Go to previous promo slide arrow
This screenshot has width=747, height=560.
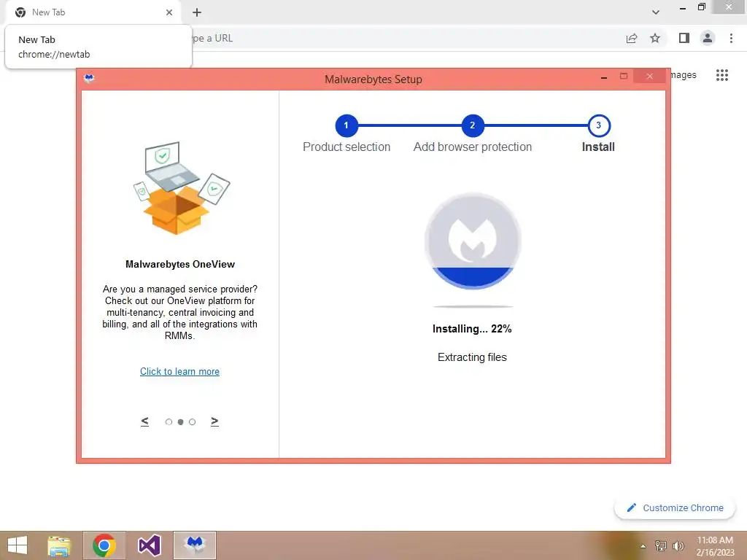[x=145, y=421]
